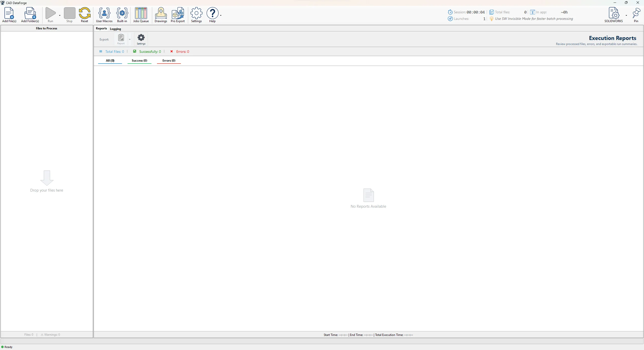Click the 'Files: 0' footer counter
644x350 pixels.
pos(29,335)
